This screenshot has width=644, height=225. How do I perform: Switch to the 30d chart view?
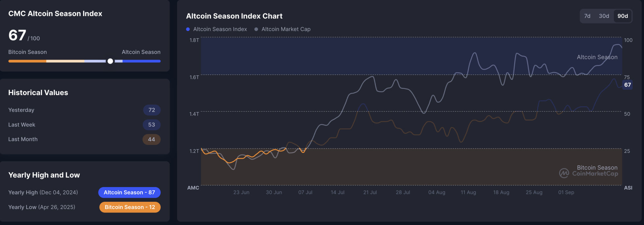point(603,16)
